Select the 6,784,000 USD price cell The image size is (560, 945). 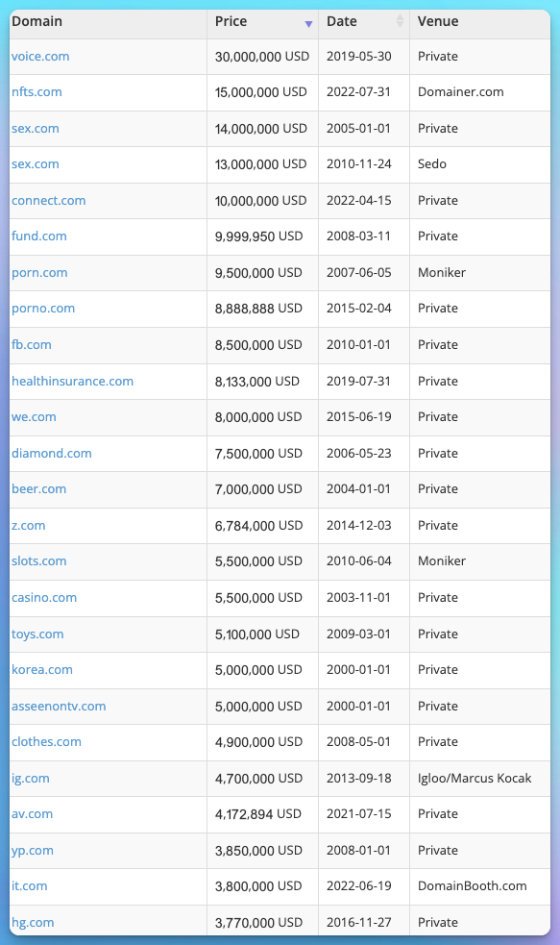pyautogui.click(x=259, y=525)
